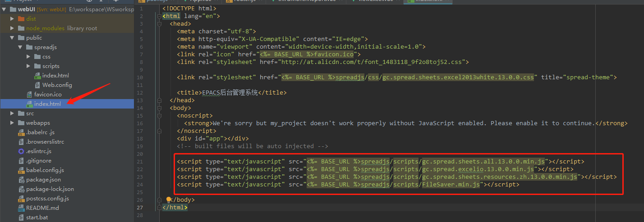Click the yellow intention light bulb icon

169,199
